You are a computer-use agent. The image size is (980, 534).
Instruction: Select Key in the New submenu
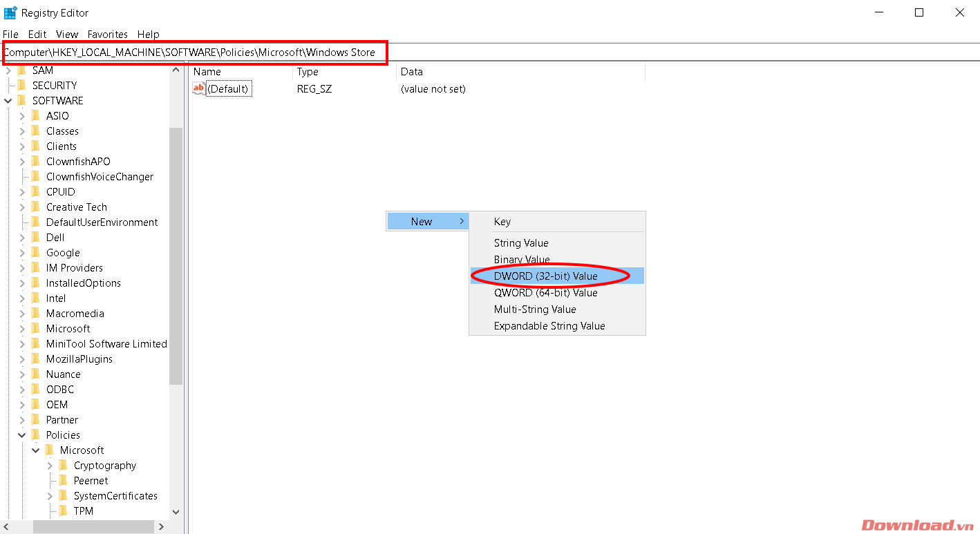[502, 222]
